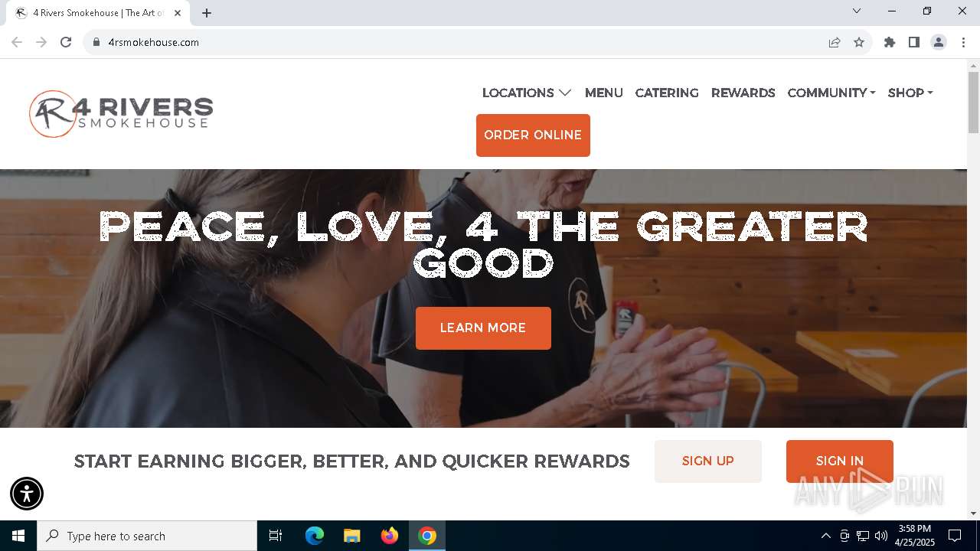
Task: Bookmark this page with the star icon
Action: click(x=859, y=42)
